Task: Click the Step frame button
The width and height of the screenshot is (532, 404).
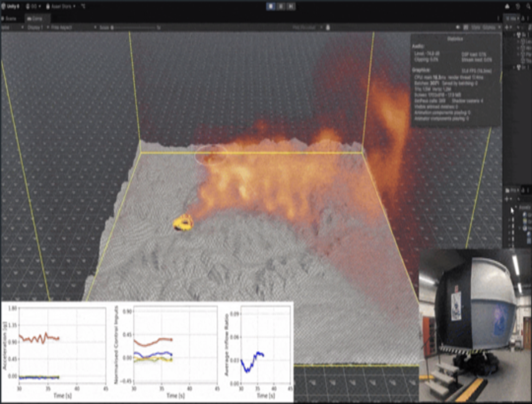Action: click(291, 6)
